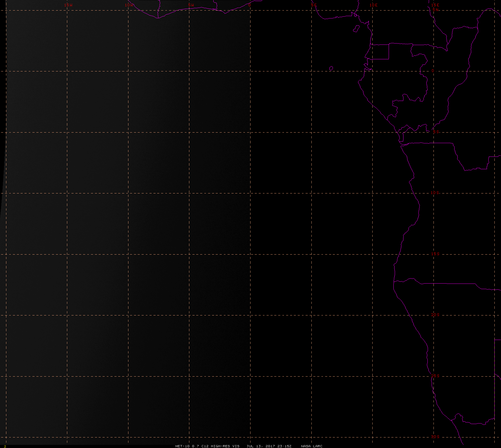Select the JUL 13, 2017 23:15Z timestamp
501x448 pixels.
click(269, 446)
